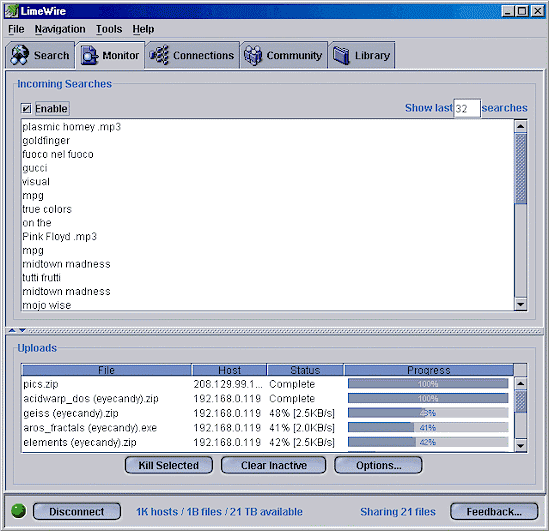Select the pics.zip upload row
550x532 pixels.
(x=267, y=384)
